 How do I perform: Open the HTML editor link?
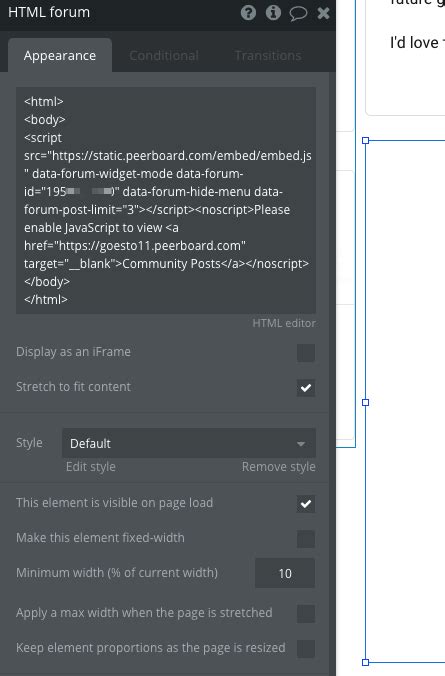point(284,323)
